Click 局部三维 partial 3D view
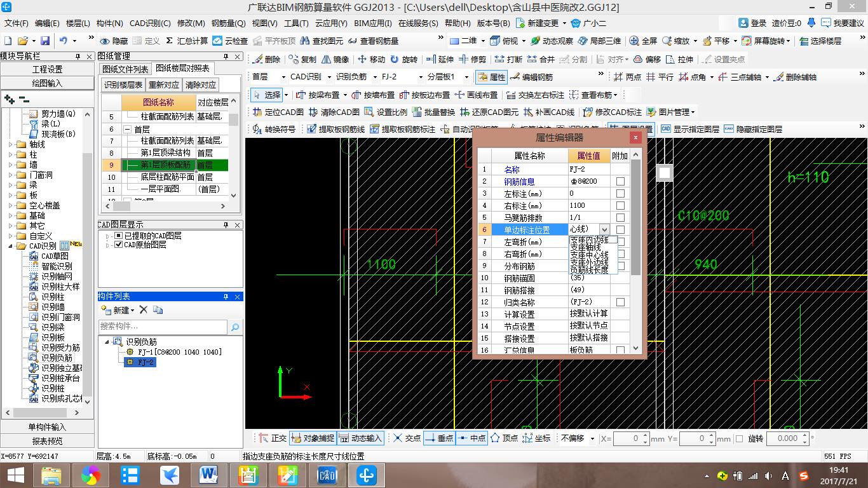This screenshot has height=488, width=868. point(599,41)
